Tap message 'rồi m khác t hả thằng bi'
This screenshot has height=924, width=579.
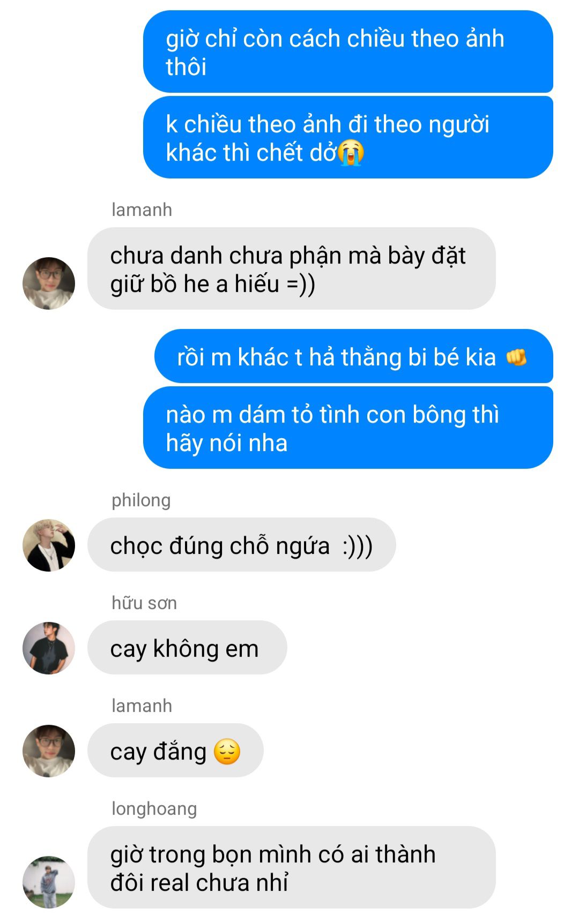354,356
